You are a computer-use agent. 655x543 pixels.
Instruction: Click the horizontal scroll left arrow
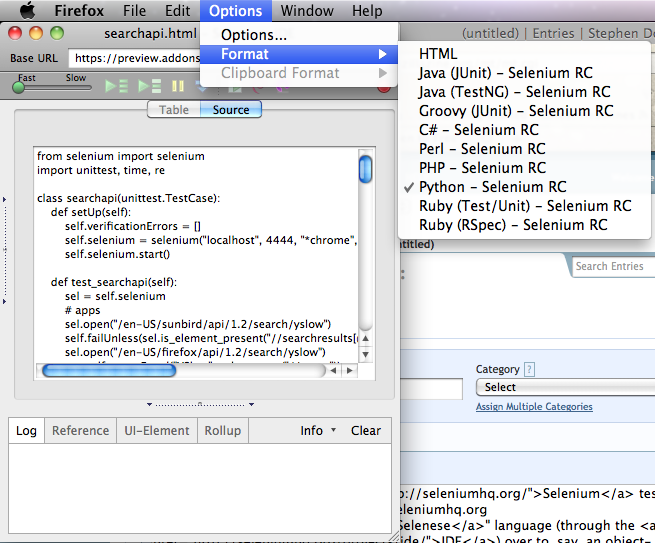pyautogui.click(x=333, y=370)
